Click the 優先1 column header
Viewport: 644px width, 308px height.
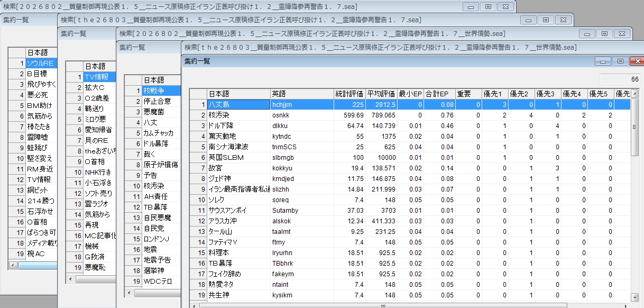point(495,94)
